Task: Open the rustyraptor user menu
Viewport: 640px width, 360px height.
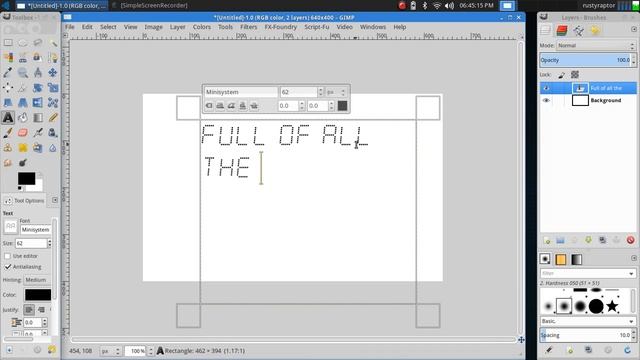Action: (x=598, y=5)
